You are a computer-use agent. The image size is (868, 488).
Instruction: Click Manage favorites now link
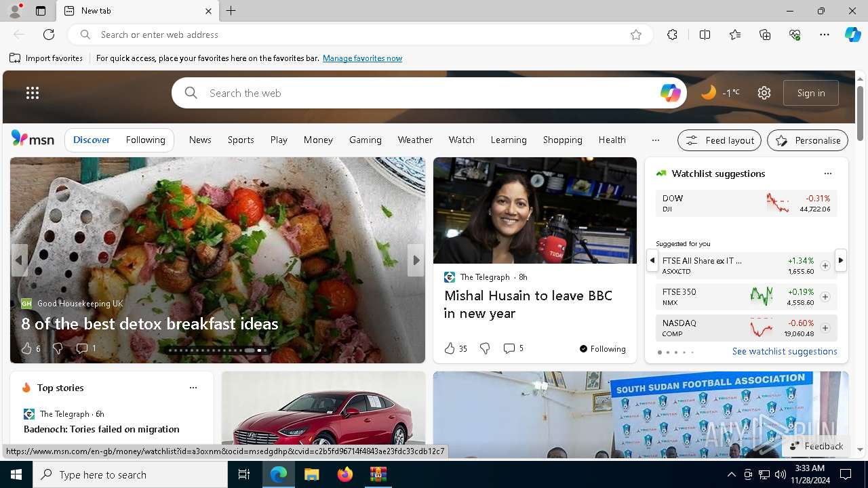coord(362,58)
